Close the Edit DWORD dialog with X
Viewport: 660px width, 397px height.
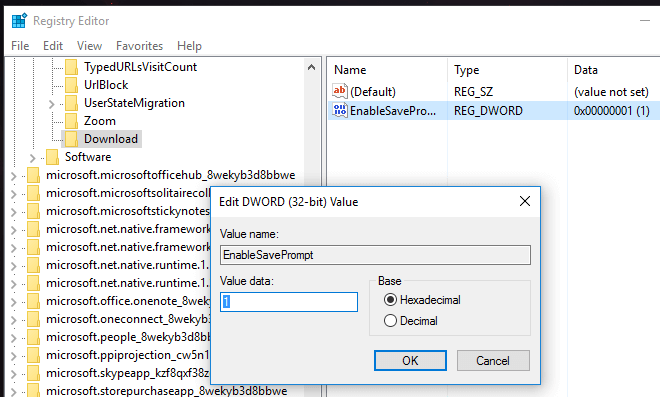tap(525, 201)
